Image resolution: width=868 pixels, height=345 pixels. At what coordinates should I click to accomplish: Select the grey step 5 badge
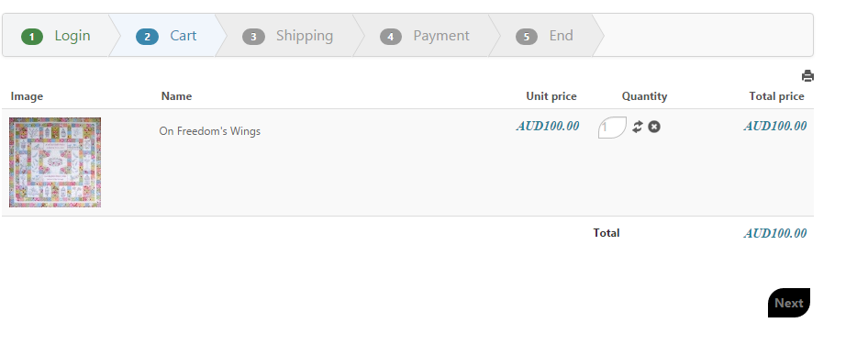pyautogui.click(x=527, y=37)
